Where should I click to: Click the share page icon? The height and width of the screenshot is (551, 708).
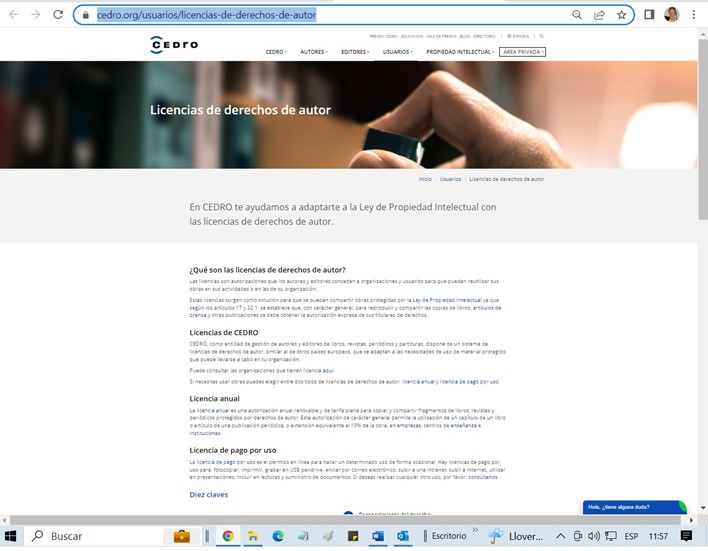point(599,15)
